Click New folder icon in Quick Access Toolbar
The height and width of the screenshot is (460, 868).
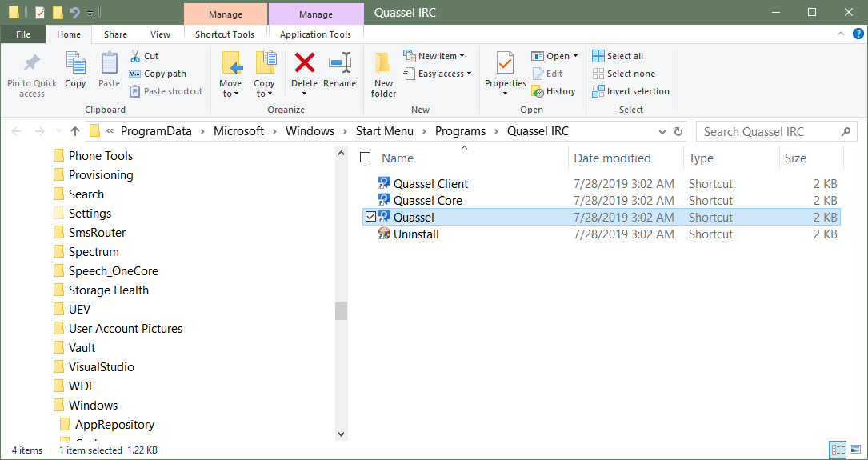point(57,12)
